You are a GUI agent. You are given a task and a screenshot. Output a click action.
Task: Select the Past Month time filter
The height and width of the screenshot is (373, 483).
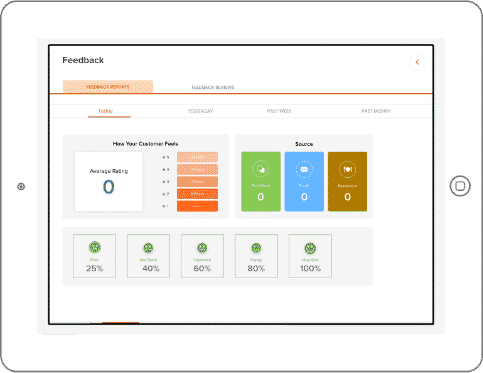tap(376, 111)
